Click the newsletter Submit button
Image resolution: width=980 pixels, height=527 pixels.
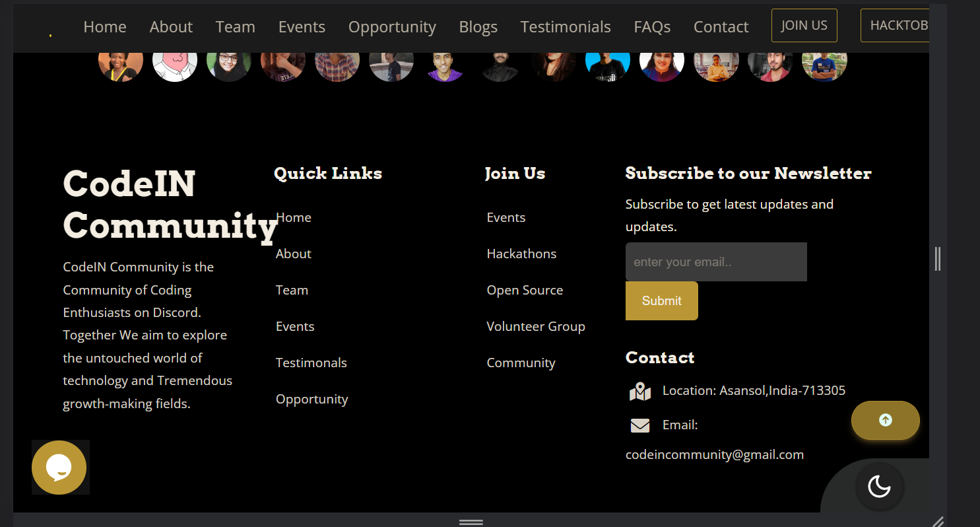click(661, 300)
